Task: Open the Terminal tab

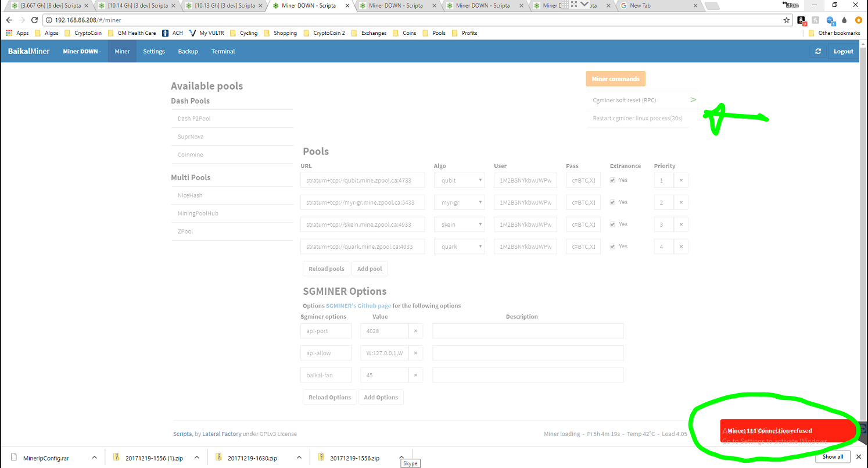Action: 223,51
